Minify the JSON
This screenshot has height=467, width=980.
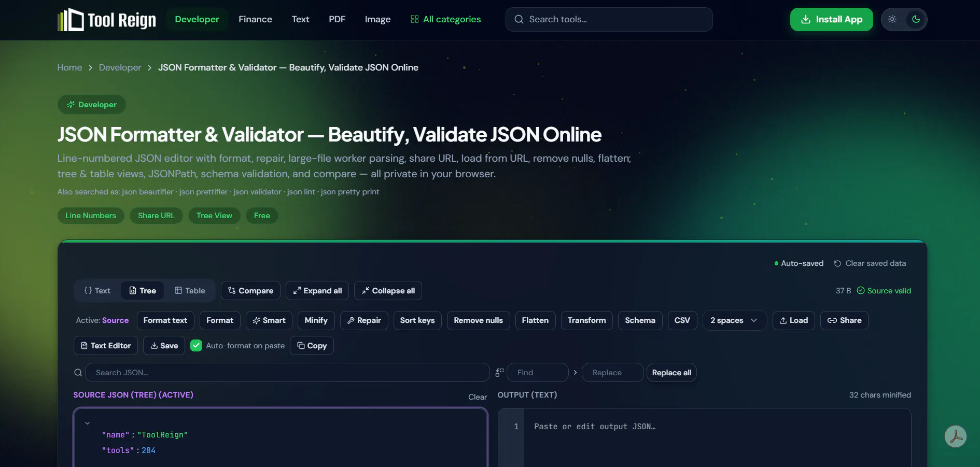316,320
